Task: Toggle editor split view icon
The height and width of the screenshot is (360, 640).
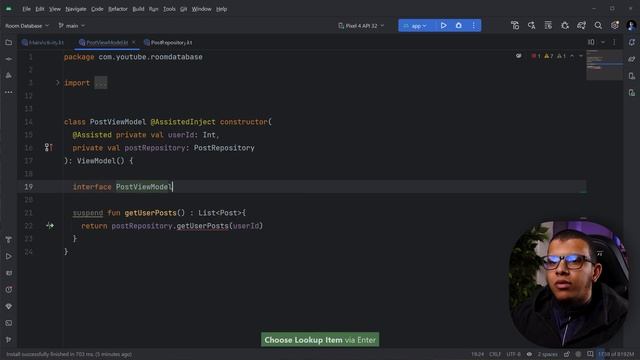Action: point(591,42)
